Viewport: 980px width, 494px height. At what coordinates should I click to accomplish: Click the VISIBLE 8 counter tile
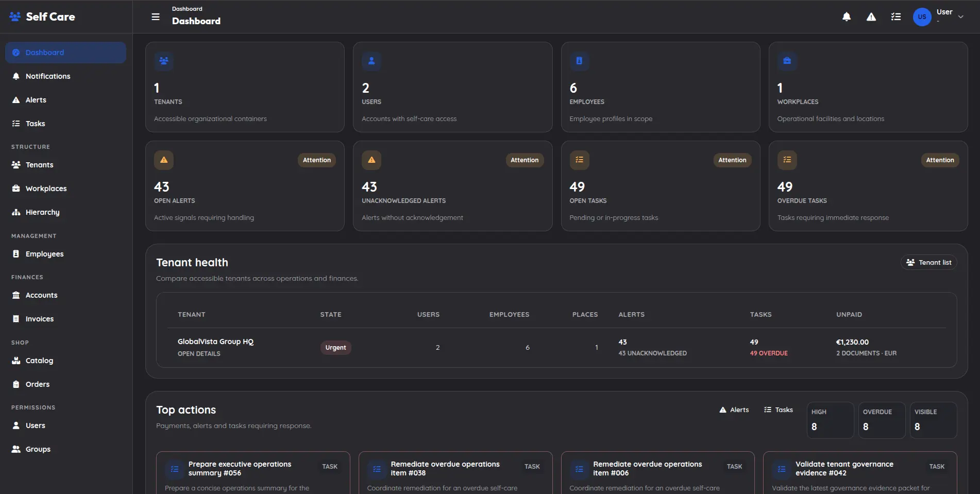(933, 420)
